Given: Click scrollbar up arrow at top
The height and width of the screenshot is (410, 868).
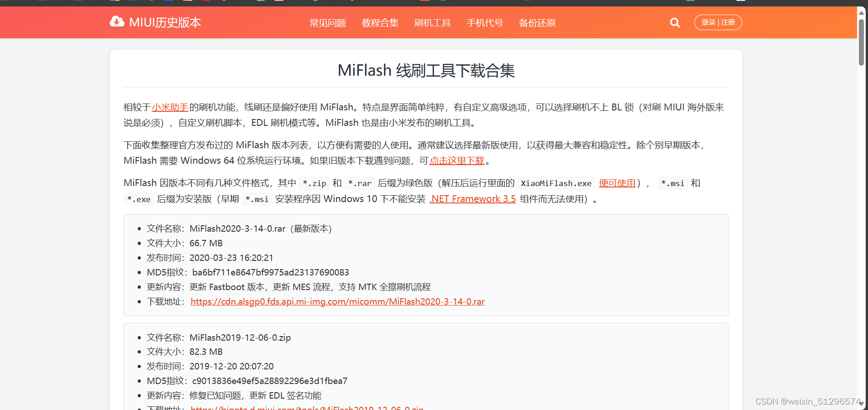Looking at the screenshot, I should 861,12.
